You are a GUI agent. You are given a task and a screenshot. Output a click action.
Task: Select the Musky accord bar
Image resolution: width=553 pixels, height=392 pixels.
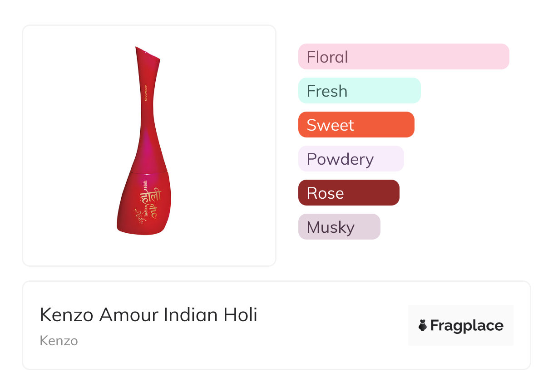pyautogui.click(x=339, y=227)
